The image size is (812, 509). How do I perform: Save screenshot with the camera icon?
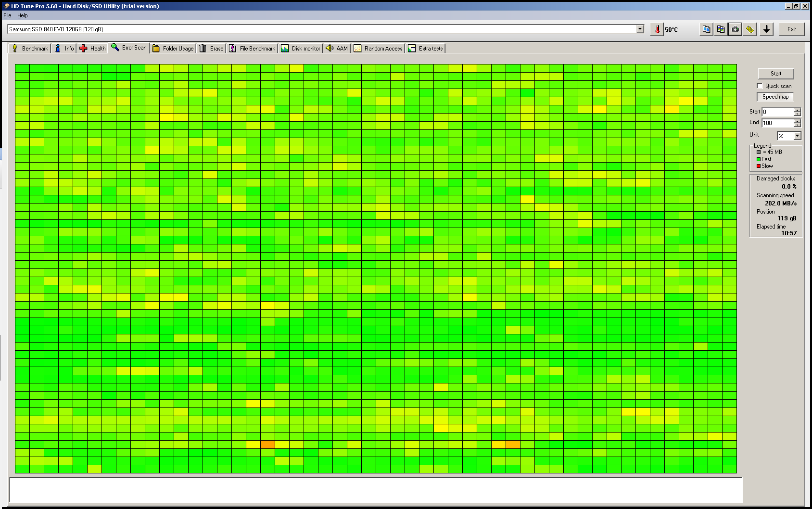[x=735, y=29]
